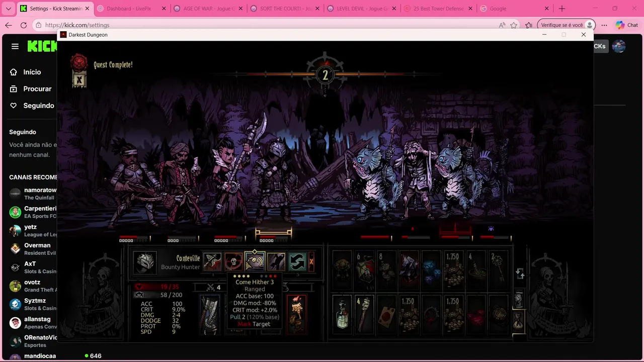This screenshot has height=362, width=644.
Task: Select the dark uppercut skill icon
Action: tap(276, 262)
